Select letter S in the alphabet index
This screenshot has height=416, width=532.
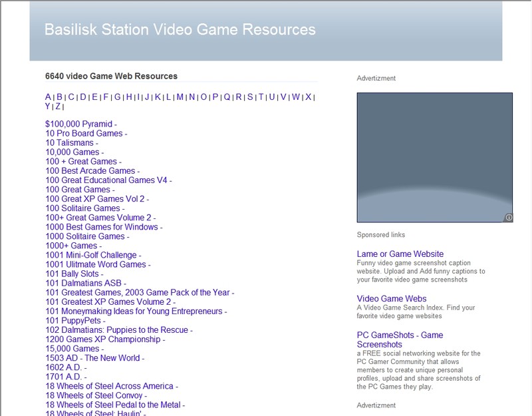pyautogui.click(x=250, y=97)
